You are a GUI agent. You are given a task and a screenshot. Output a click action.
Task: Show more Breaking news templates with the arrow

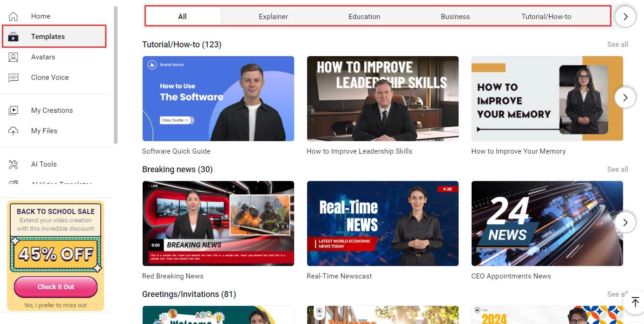click(x=625, y=222)
